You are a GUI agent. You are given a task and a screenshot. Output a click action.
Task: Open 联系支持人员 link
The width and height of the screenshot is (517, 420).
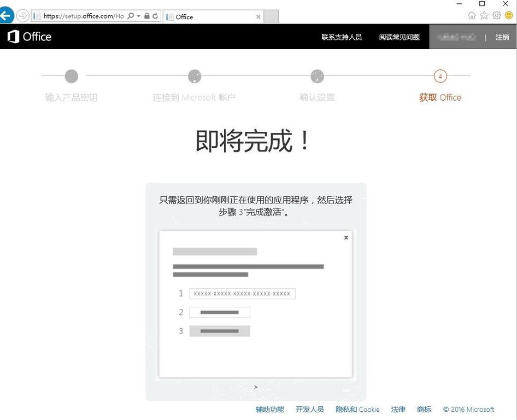342,37
